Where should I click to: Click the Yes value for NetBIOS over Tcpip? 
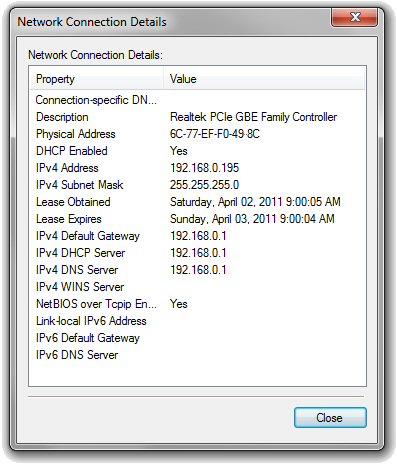coord(179,304)
